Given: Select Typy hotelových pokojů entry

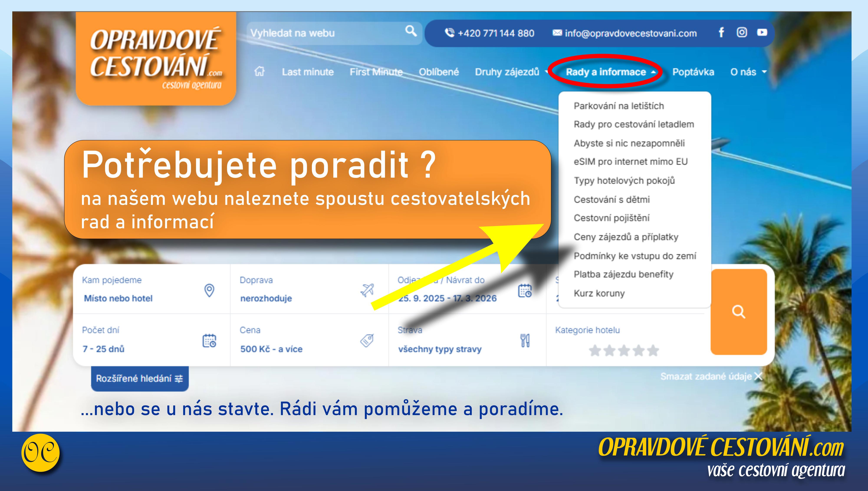Looking at the screenshot, I should 624,180.
